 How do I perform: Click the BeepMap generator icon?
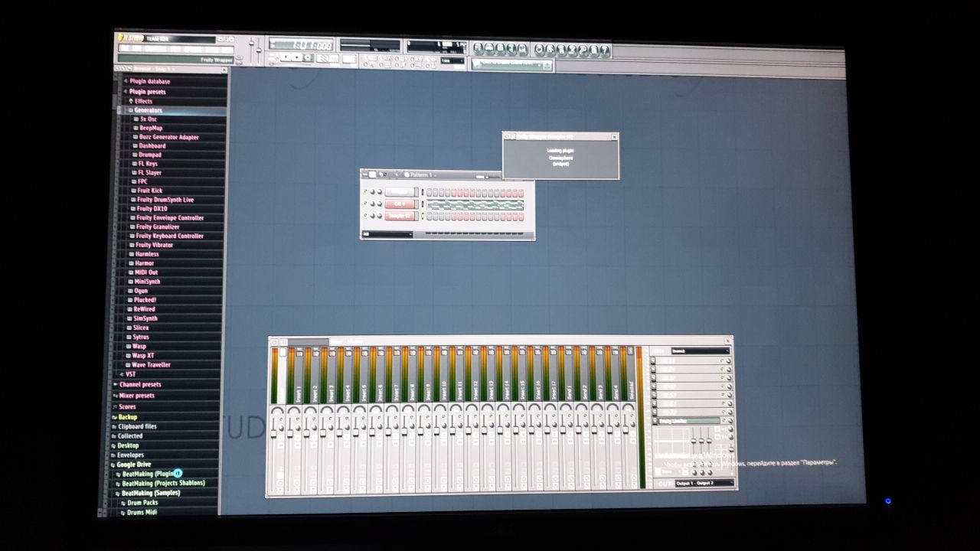tap(136, 128)
